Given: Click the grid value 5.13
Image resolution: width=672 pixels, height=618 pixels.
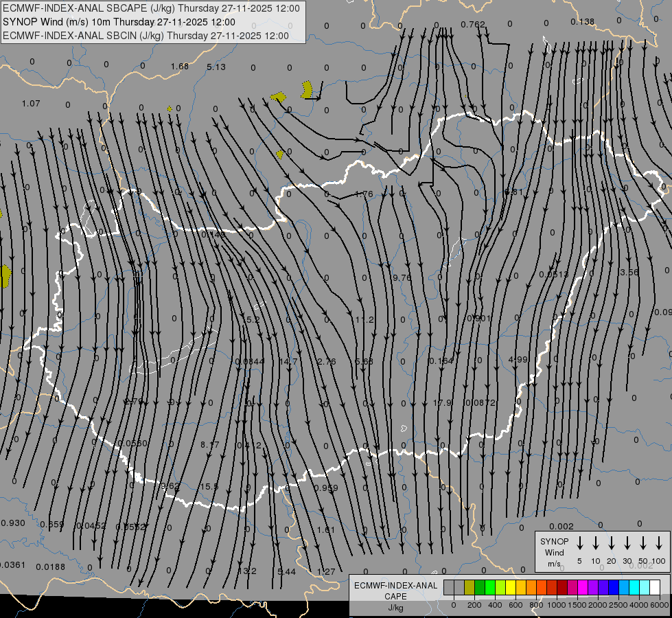Looking at the screenshot, I should tap(216, 67).
